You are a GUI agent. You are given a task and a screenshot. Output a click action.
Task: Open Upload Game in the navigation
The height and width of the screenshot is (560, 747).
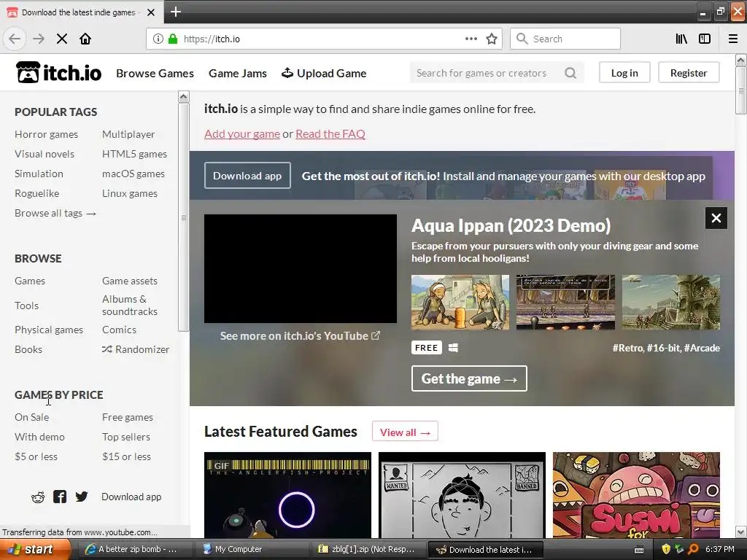(x=324, y=74)
